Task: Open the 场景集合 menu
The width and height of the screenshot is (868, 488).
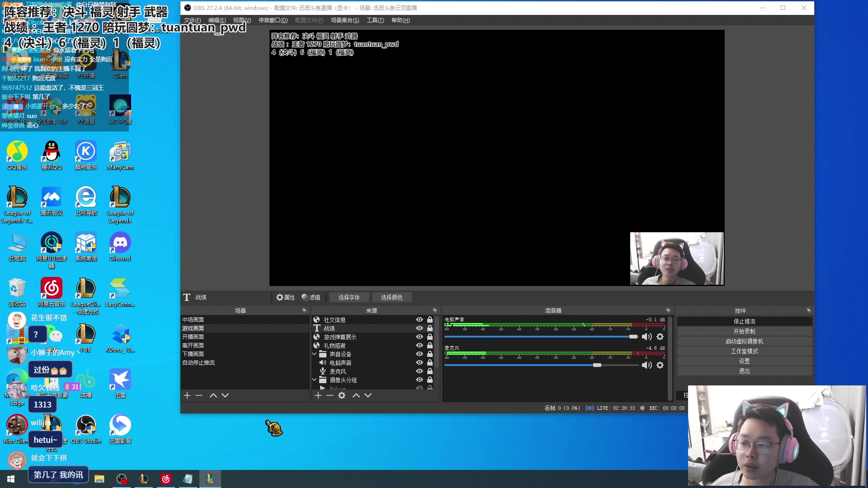Action: pos(345,20)
